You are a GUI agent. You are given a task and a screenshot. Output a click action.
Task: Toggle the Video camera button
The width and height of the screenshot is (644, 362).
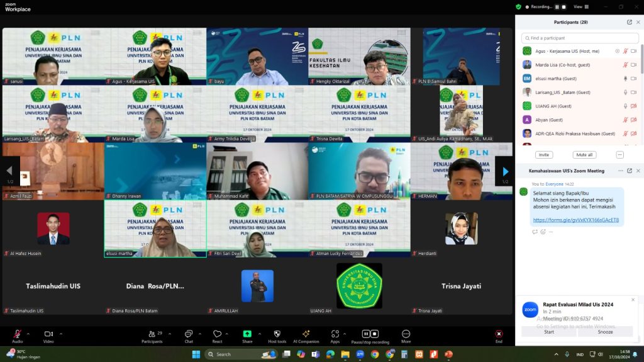48,334
